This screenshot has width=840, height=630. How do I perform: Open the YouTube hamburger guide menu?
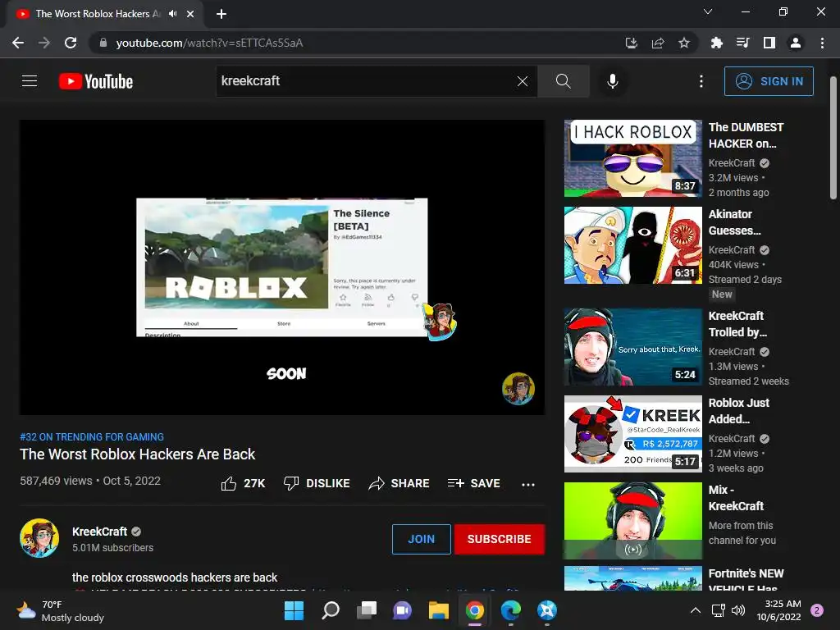(x=30, y=81)
